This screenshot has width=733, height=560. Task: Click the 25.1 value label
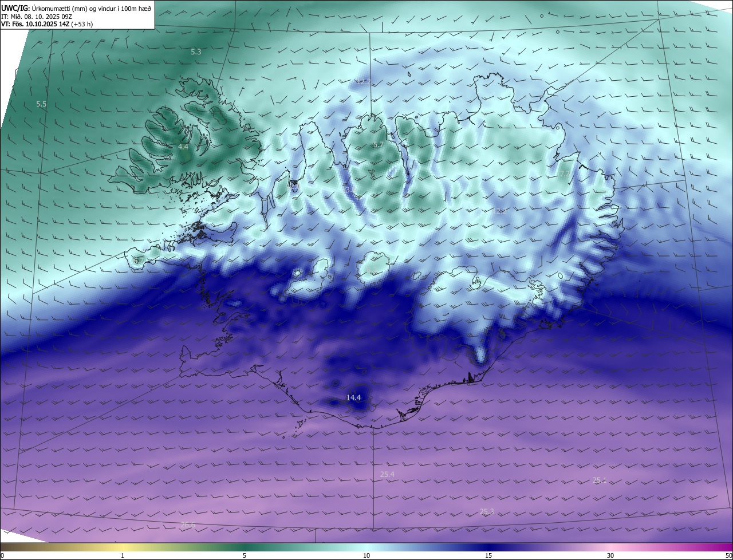(600, 480)
